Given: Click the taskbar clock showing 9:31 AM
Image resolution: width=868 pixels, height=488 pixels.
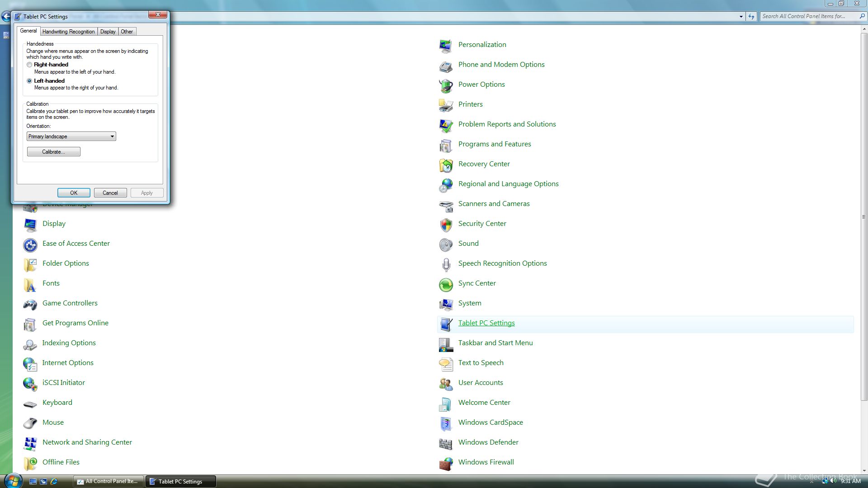Looking at the screenshot, I should [850, 481].
